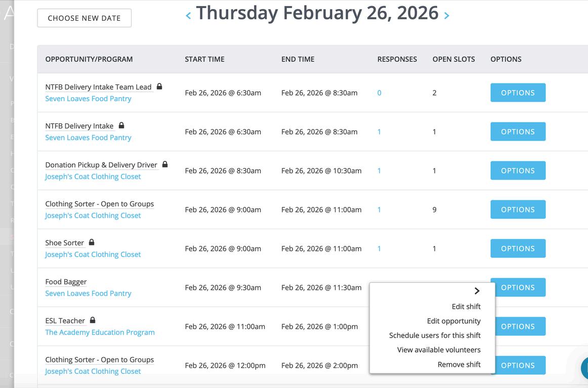Click the Choose New Date button
Image resolution: width=588 pixels, height=388 pixels.
(x=84, y=18)
